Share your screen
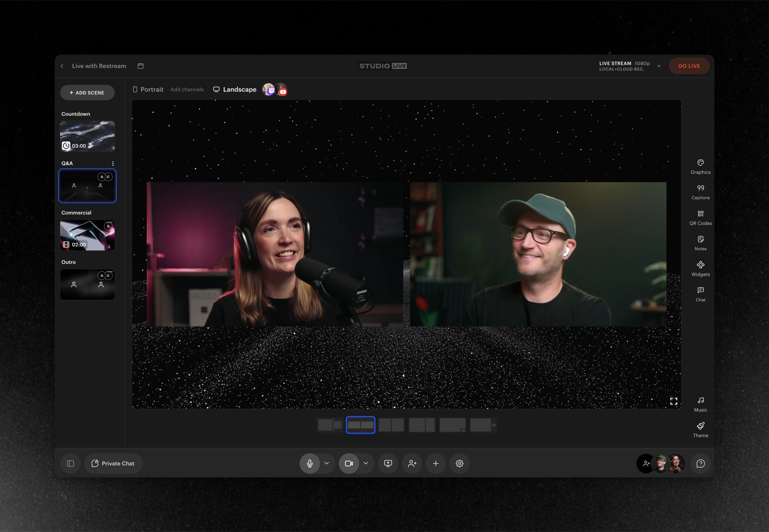Viewport: 769px width, 532px height. 388,464
